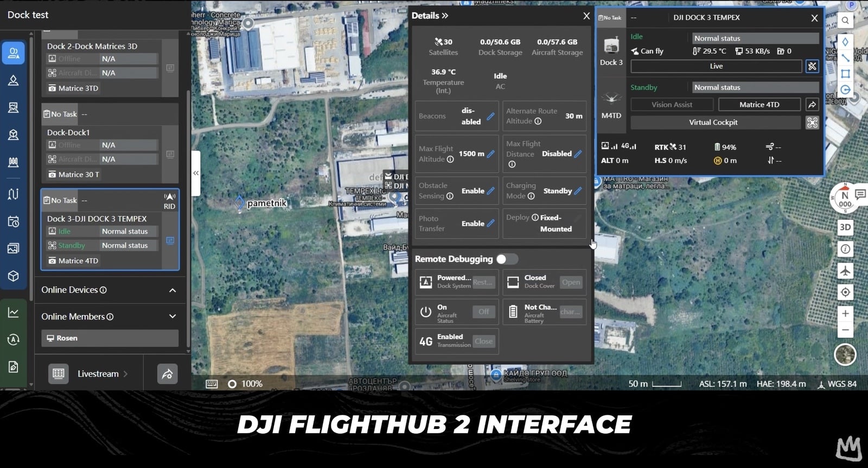Select Dock 3-DJI DOCK 3 TEMPEX card
Screen dimensions: 868x468
tap(110, 229)
